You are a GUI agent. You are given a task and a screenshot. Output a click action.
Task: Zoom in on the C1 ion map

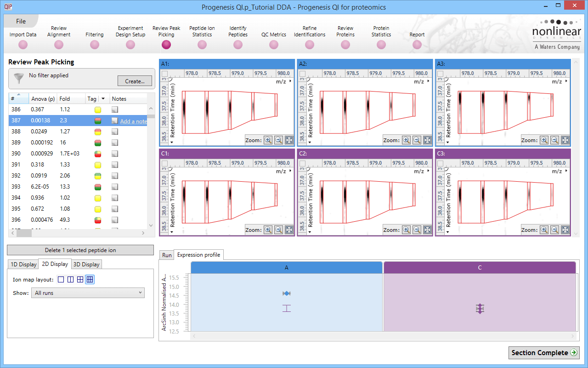tap(268, 230)
